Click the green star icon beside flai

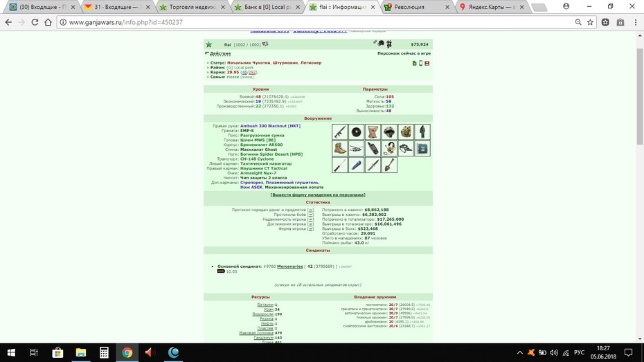point(208,44)
